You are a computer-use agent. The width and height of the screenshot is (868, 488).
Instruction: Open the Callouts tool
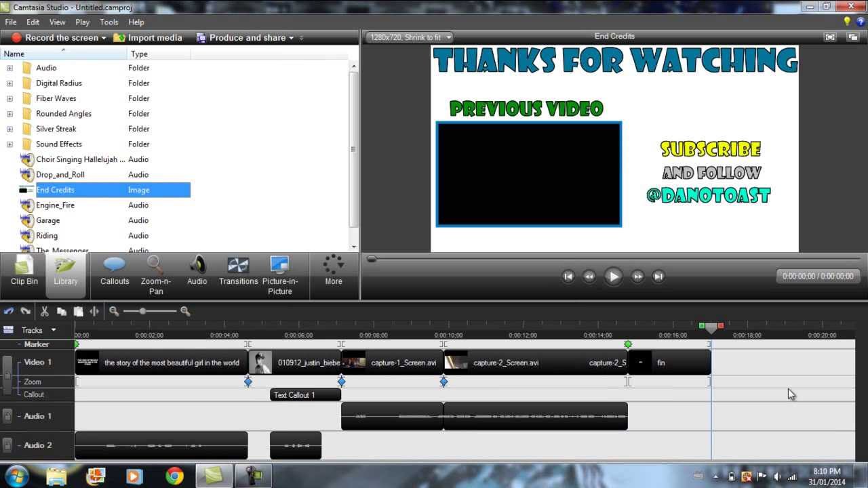(115, 271)
